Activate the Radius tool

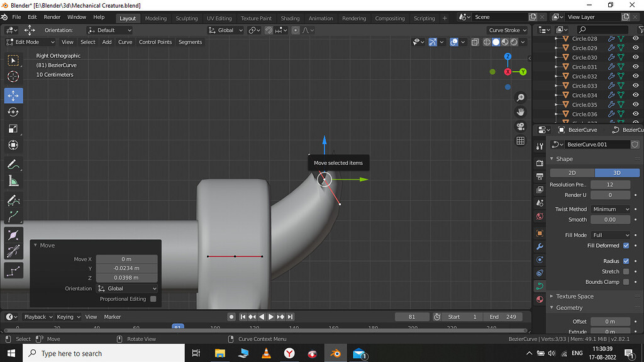[x=14, y=235]
